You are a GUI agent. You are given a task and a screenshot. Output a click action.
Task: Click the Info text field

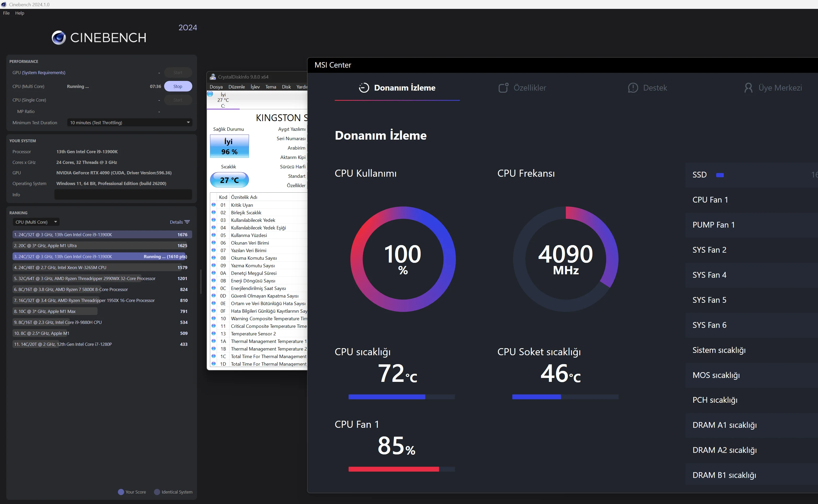tap(123, 195)
